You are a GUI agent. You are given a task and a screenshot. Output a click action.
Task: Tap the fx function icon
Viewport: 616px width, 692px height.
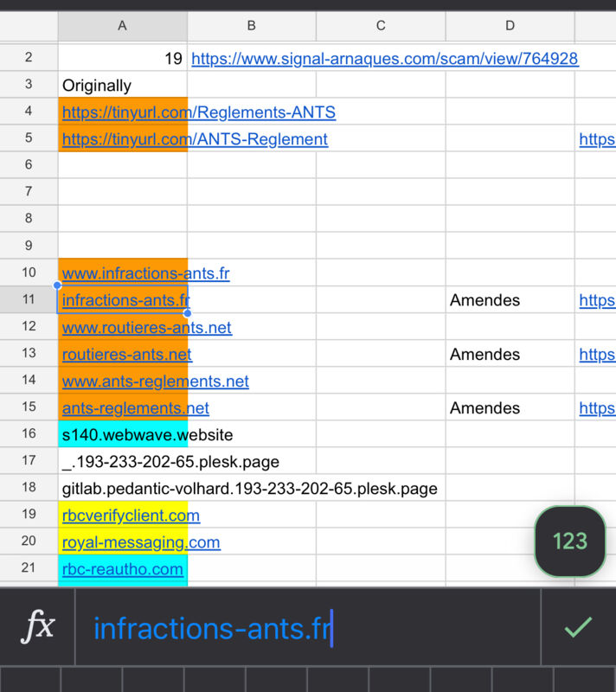click(x=37, y=626)
